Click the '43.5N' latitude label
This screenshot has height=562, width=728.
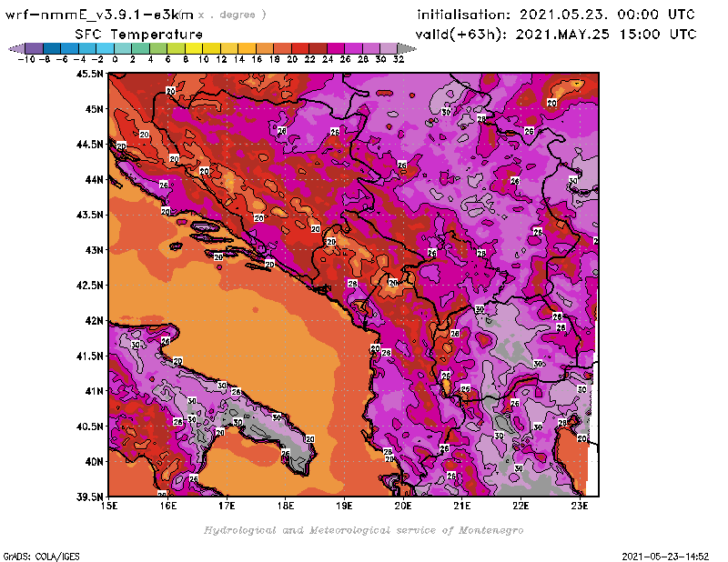point(89,215)
